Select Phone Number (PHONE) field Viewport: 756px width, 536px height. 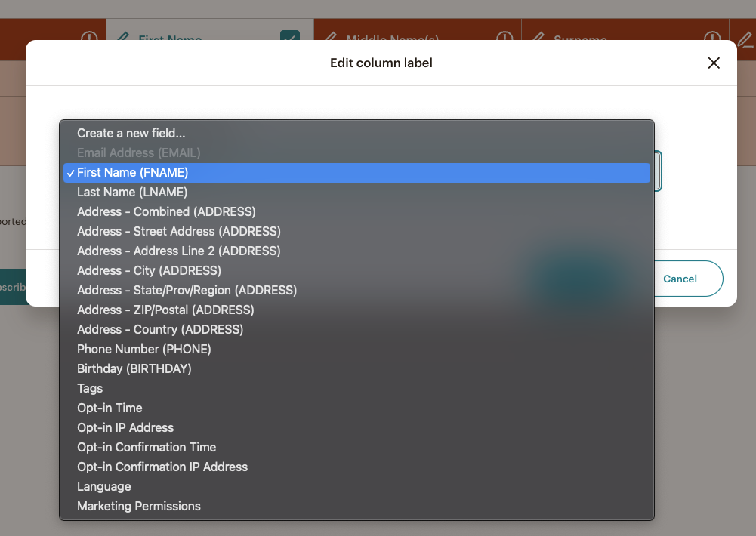(143, 349)
